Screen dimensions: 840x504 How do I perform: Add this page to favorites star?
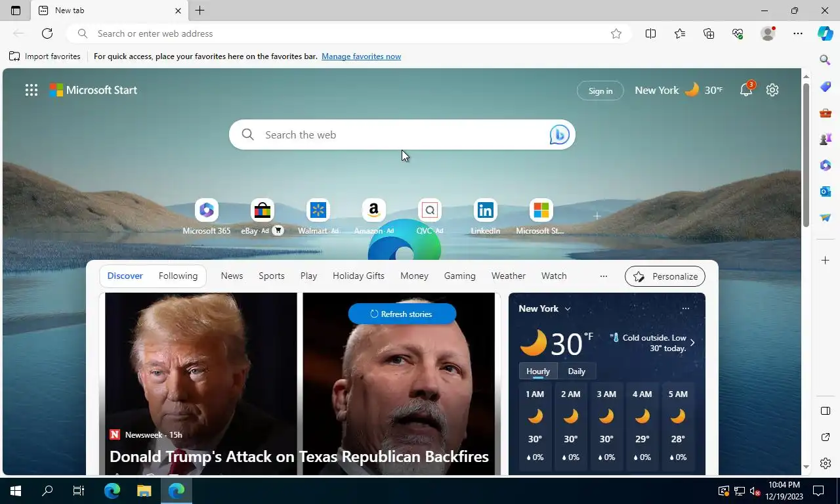616,33
